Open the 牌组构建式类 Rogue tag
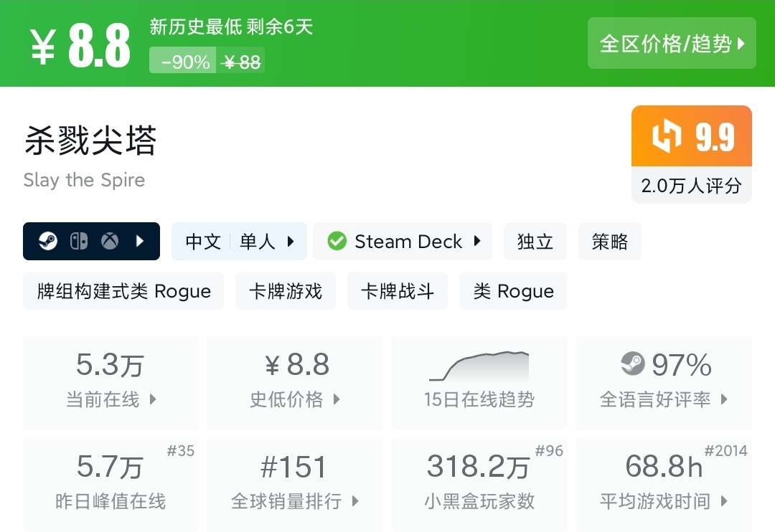This screenshot has width=775, height=532. pyautogui.click(x=123, y=291)
